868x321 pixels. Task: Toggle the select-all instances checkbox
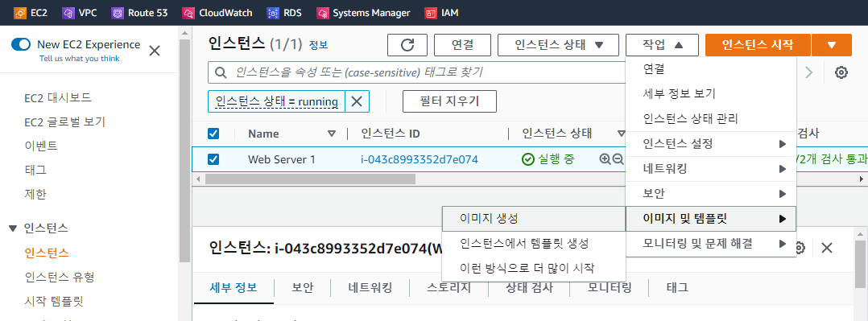pos(213,134)
